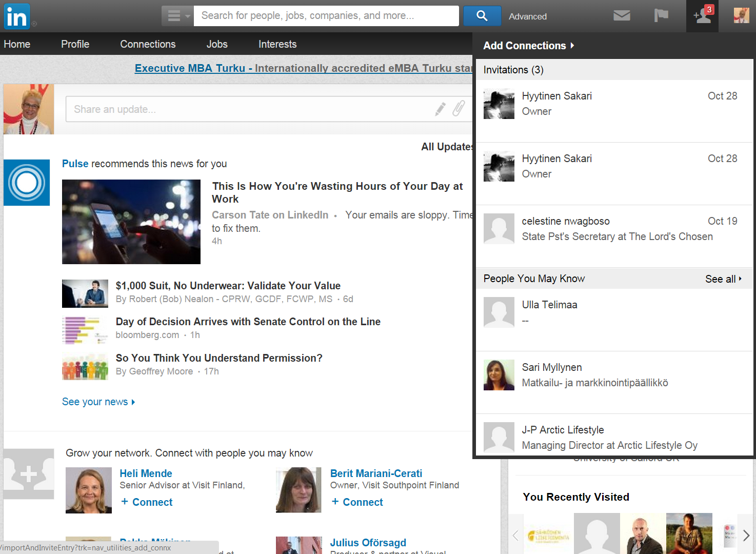This screenshot has width=756, height=554.
Task: Click the magnifier search button
Action: (x=482, y=16)
